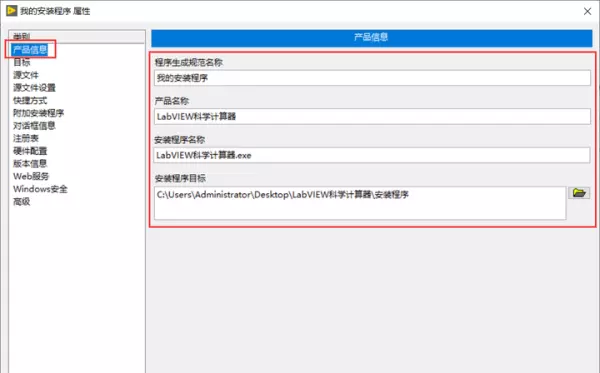This screenshot has height=373, width=600.
Task: Select 高级 category
Action: click(x=21, y=201)
